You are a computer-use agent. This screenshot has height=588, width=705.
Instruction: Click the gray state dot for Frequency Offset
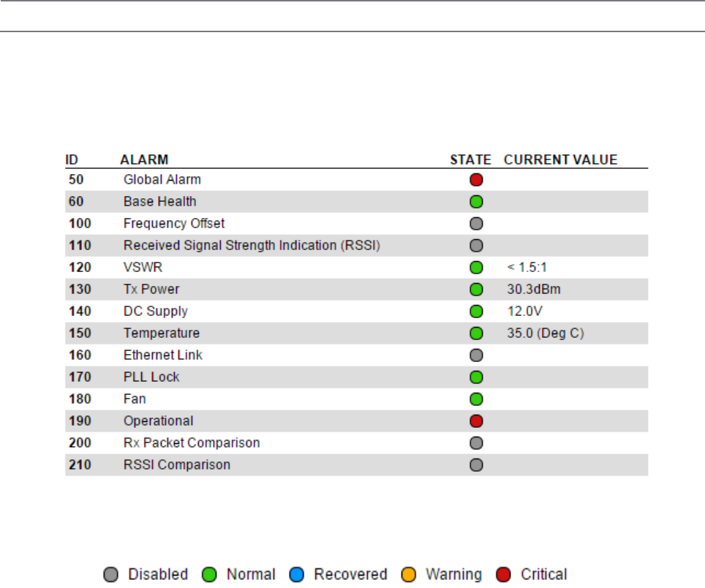pyautogui.click(x=476, y=223)
